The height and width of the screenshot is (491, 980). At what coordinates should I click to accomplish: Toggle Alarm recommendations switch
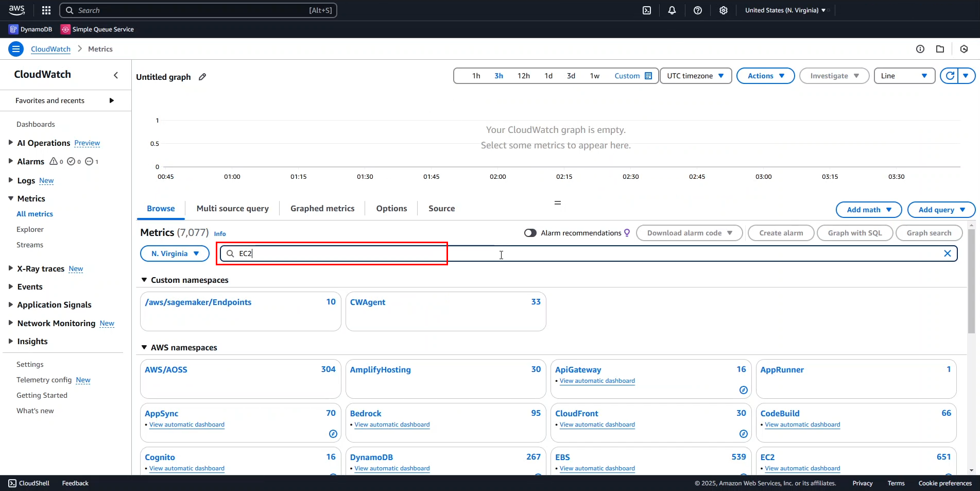[530, 233]
